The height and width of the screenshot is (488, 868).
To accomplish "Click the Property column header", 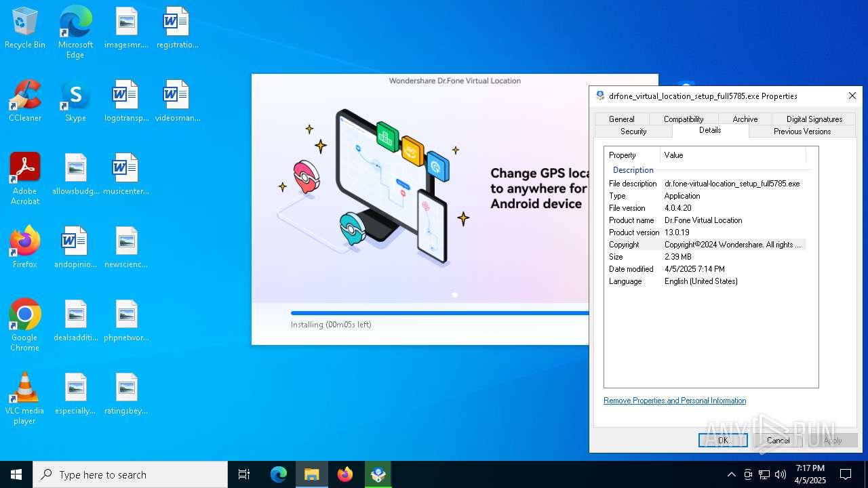I will [x=632, y=155].
